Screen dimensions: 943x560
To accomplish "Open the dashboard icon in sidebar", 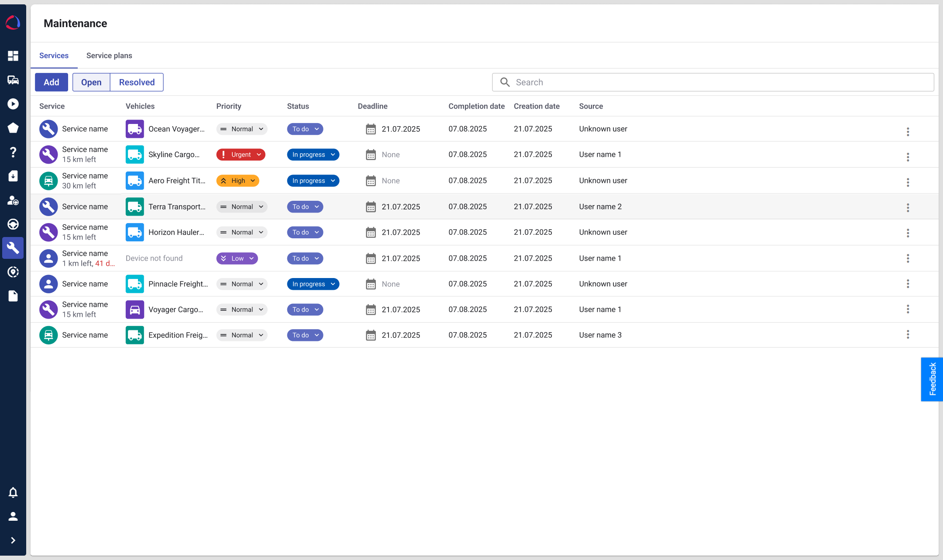I will click(x=13, y=56).
